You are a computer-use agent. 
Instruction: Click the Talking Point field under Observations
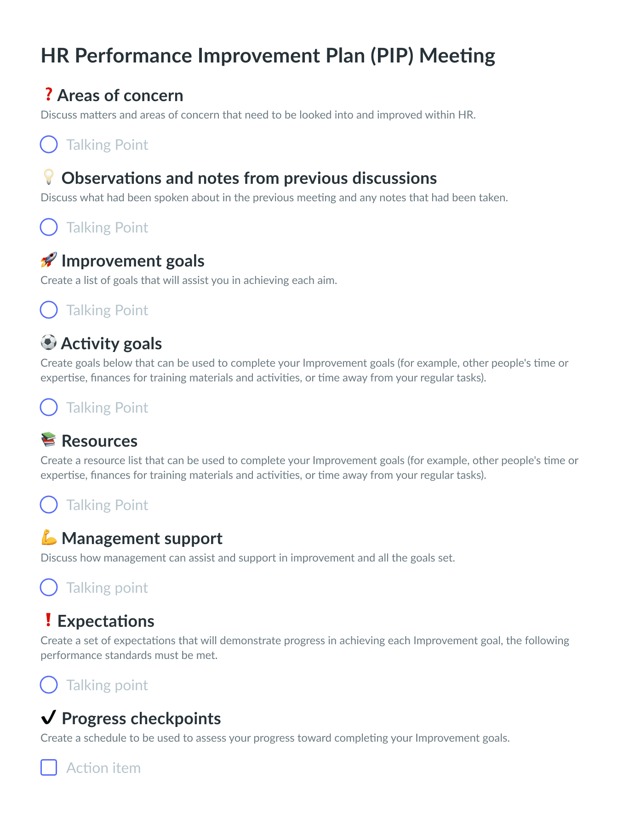click(x=107, y=227)
